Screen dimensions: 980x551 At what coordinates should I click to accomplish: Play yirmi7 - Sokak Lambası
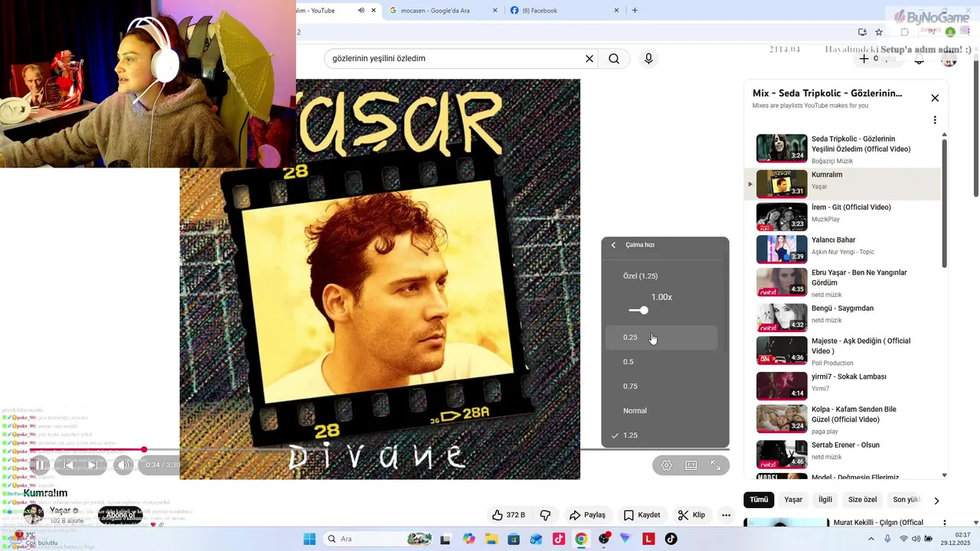pyautogui.click(x=842, y=386)
